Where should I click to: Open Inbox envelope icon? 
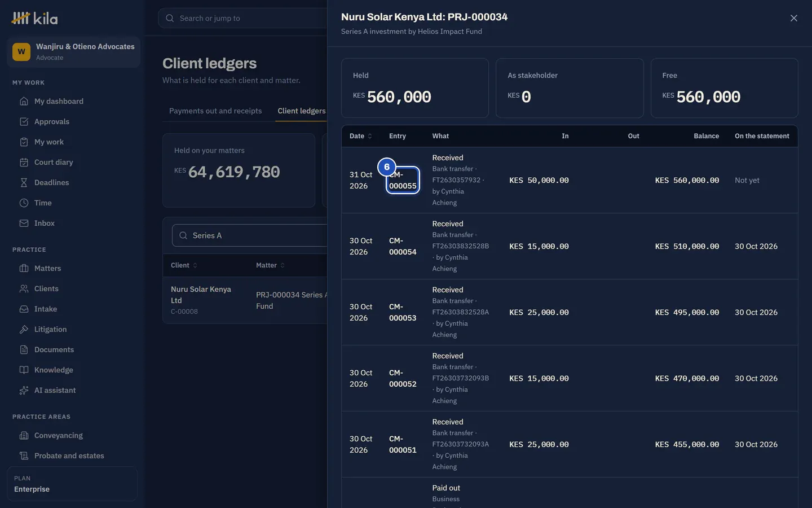tap(24, 224)
